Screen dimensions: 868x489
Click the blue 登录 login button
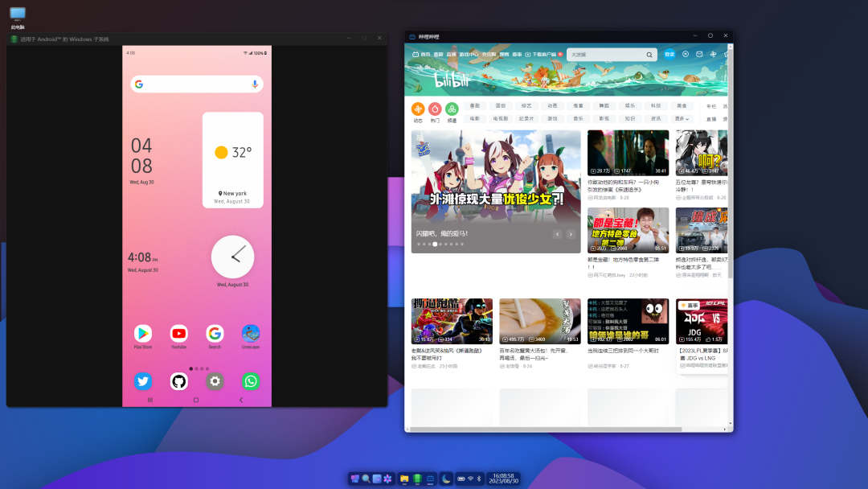click(x=669, y=54)
